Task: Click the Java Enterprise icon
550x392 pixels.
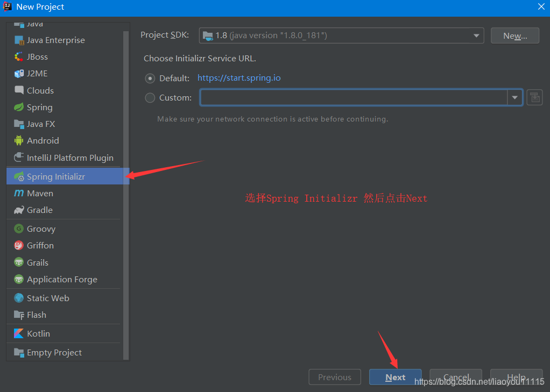Action: pyautogui.click(x=19, y=40)
